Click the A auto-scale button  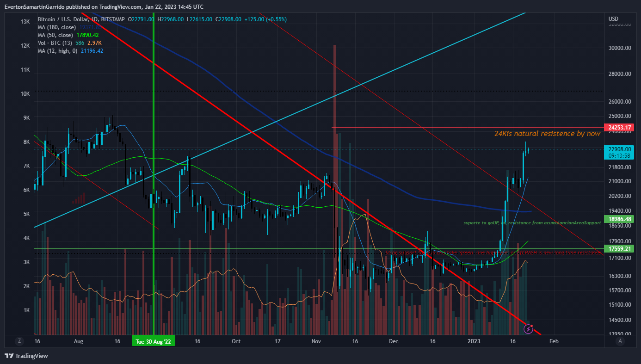(620, 341)
